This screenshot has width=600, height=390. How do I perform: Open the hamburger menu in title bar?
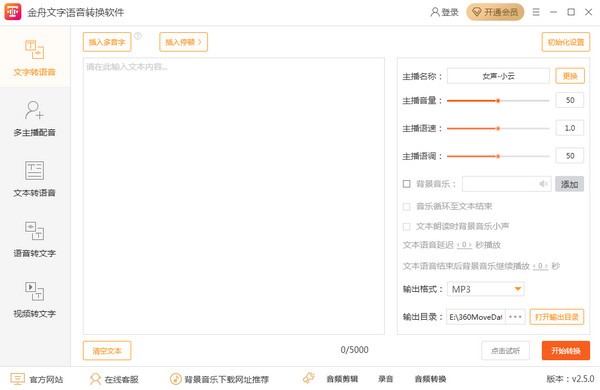tap(536, 12)
